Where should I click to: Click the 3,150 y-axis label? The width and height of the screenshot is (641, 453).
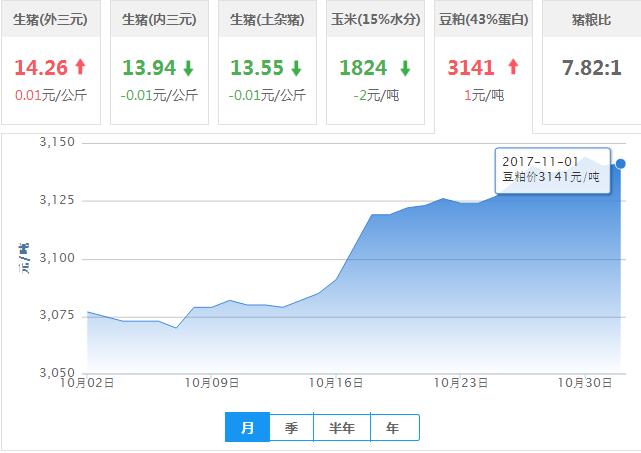click(x=57, y=142)
